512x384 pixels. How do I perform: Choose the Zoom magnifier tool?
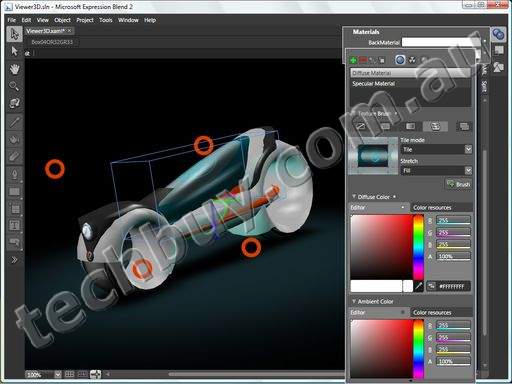(14, 86)
